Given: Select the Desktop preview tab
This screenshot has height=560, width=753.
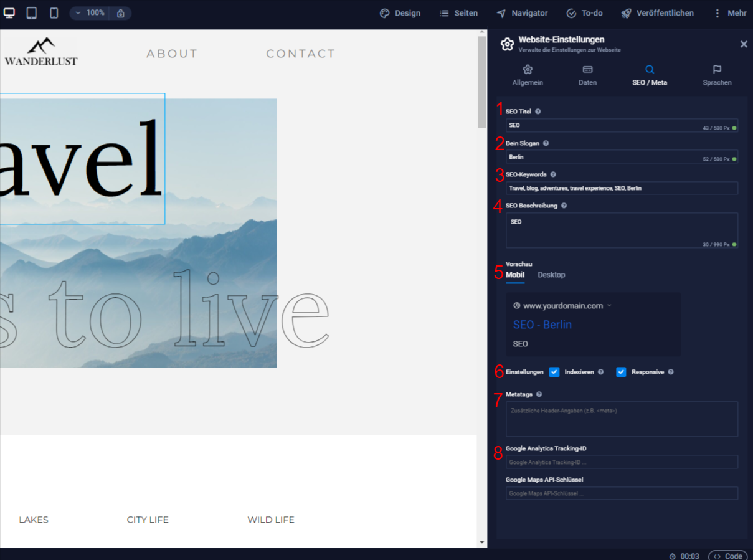Looking at the screenshot, I should point(551,275).
